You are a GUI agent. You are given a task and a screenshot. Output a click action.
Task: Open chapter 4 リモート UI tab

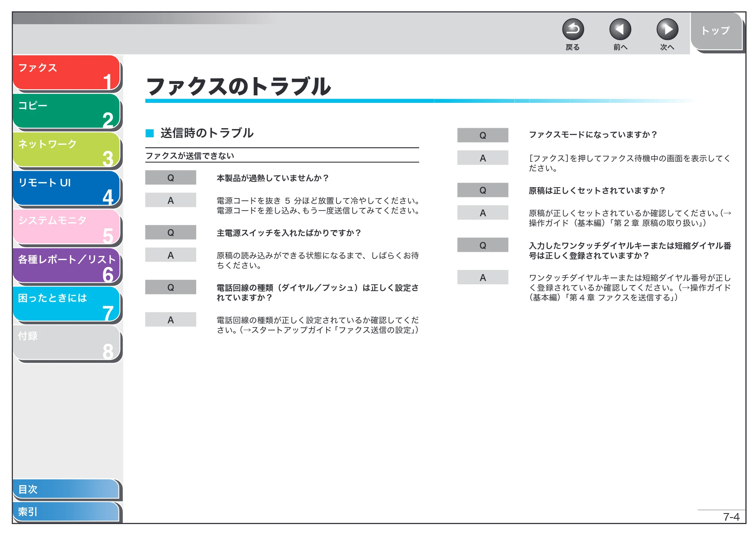pos(66,188)
